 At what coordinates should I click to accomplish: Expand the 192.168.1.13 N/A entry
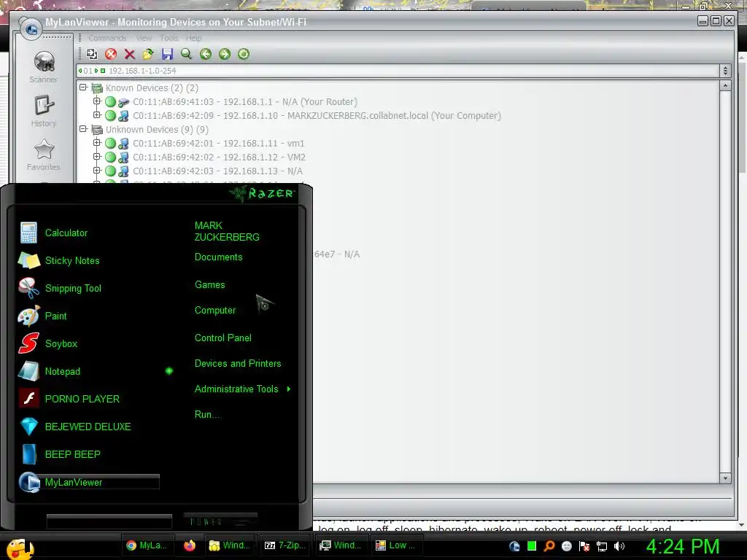tap(97, 170)
